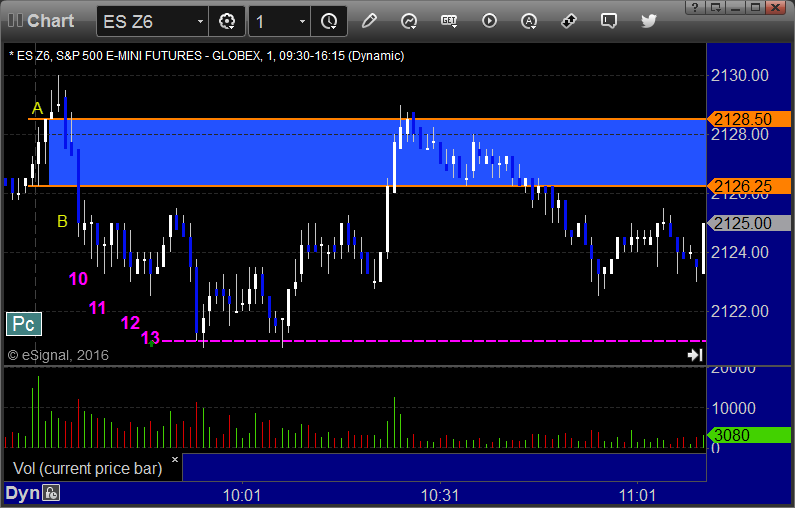795x508 pixels.
Task: Expand the ES Z6 symbol dropdown arrow
Action: pyautogui.click(x=200, y=21)
